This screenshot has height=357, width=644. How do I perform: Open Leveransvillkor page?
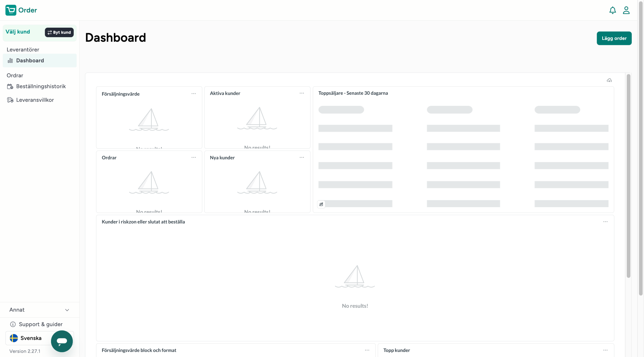(35, 100)
